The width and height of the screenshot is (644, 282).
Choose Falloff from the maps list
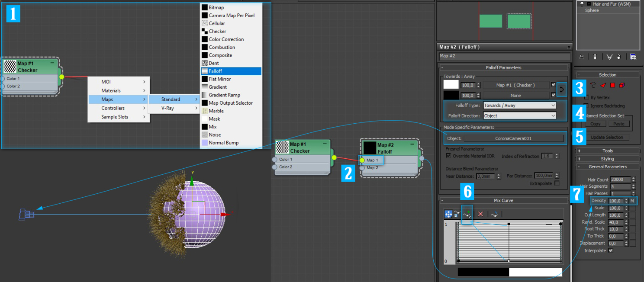click(231, 71)
